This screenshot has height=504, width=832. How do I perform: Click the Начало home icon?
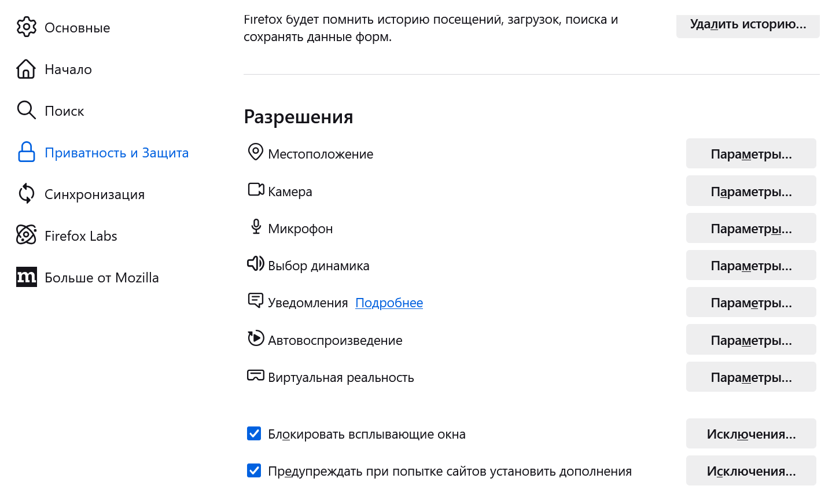point(26,69)
